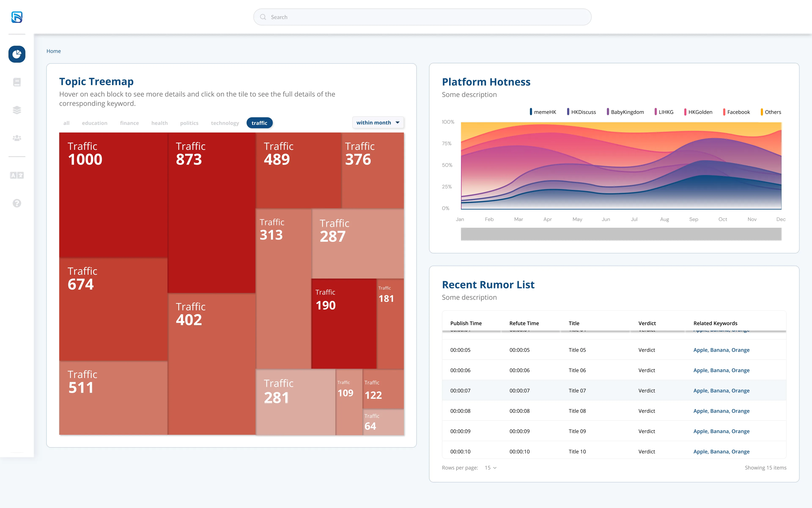Open the users group icon in sidebar
Screen dimensions: 812x508
point(17,138)
